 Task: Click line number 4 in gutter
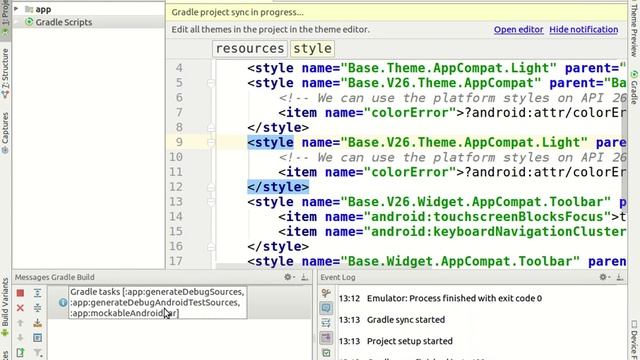(179, 68)
